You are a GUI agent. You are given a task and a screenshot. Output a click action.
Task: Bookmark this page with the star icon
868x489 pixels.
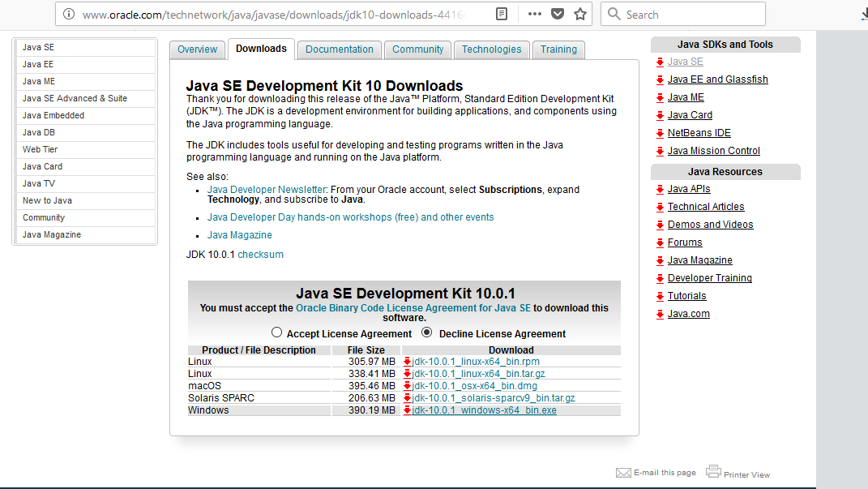click(580, 14)
